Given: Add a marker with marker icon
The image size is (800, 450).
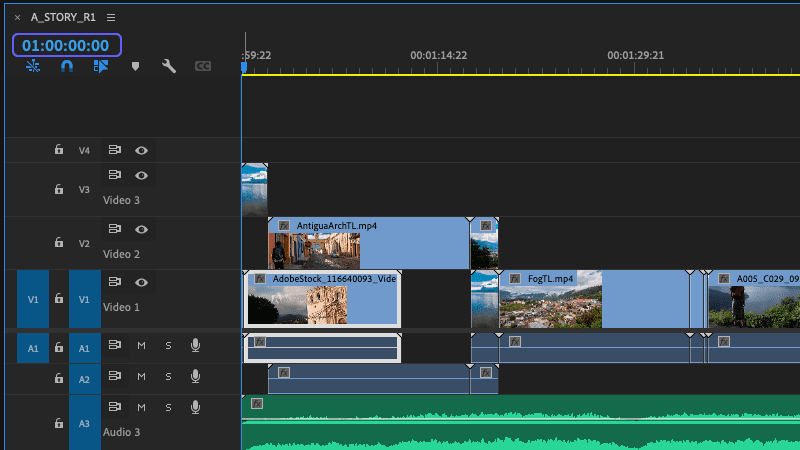Looking at the screenshot, I should pyautogui.click(x=135, y=66).
